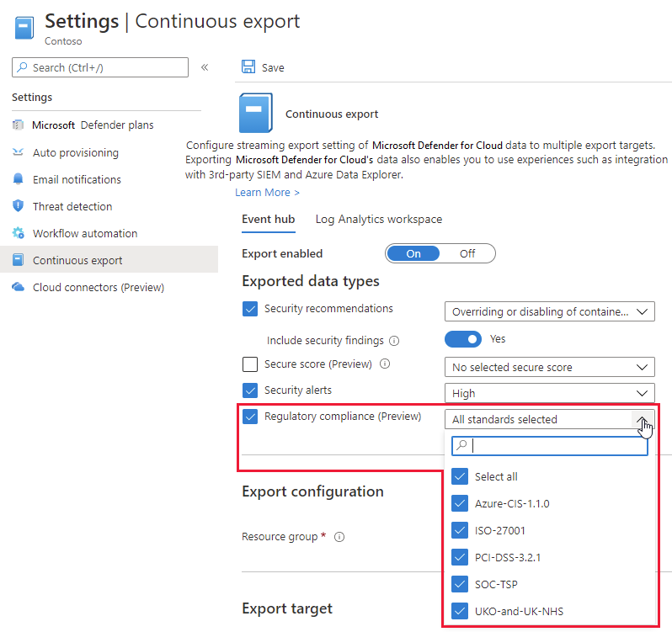Click the Continuous export sidebar icon
The width and height of the screenshot is (672, 632).
pyautogui.click(x=18, y=260)
